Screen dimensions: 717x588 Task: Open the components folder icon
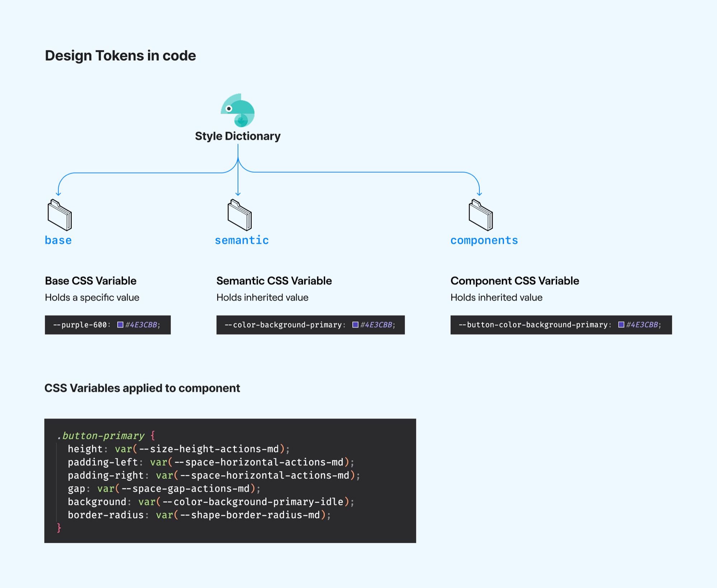click(x=481, y=215)
